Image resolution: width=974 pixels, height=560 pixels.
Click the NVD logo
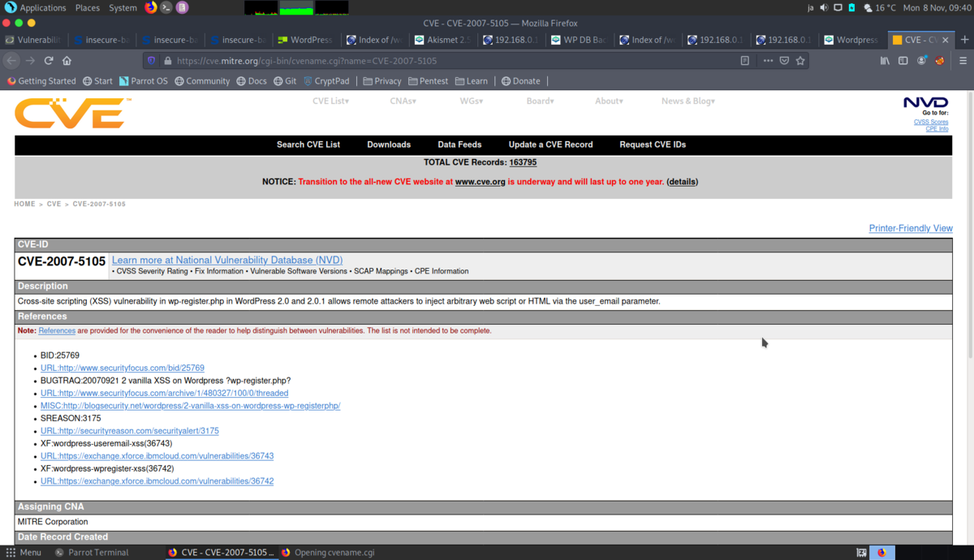(x=925, y=103)
